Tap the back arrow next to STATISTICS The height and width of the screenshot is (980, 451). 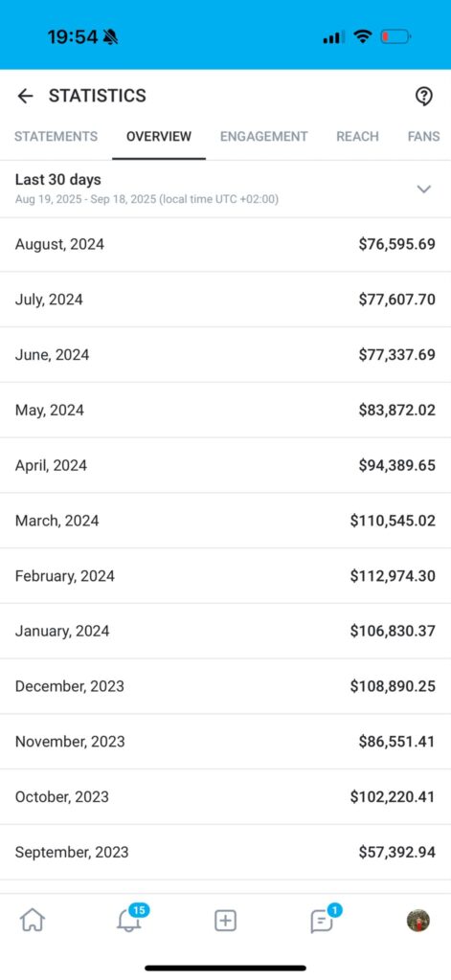25,96
